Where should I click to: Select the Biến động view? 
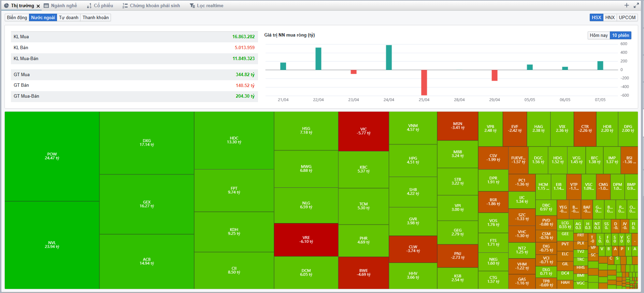pos(17,17)
